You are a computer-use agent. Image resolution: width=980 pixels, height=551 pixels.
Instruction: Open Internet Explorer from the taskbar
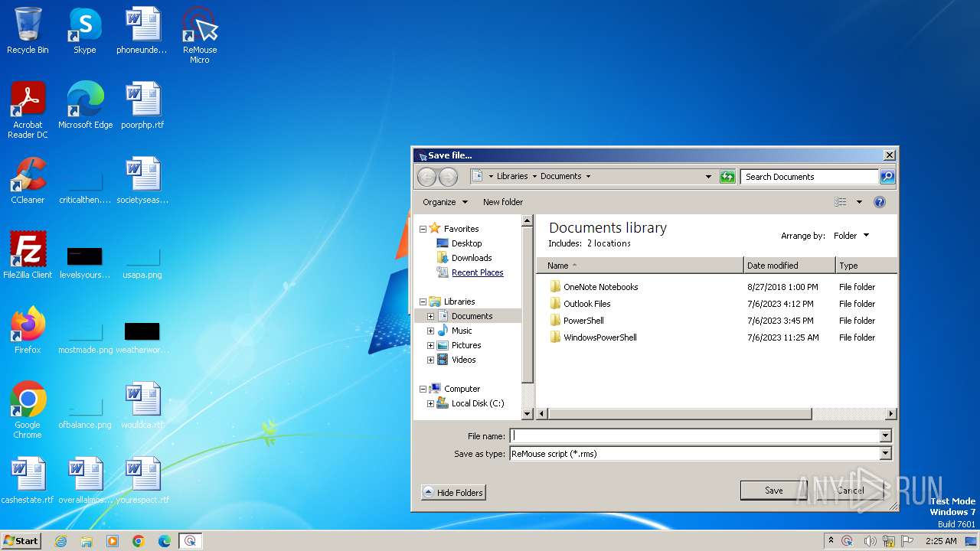[60, 541]
